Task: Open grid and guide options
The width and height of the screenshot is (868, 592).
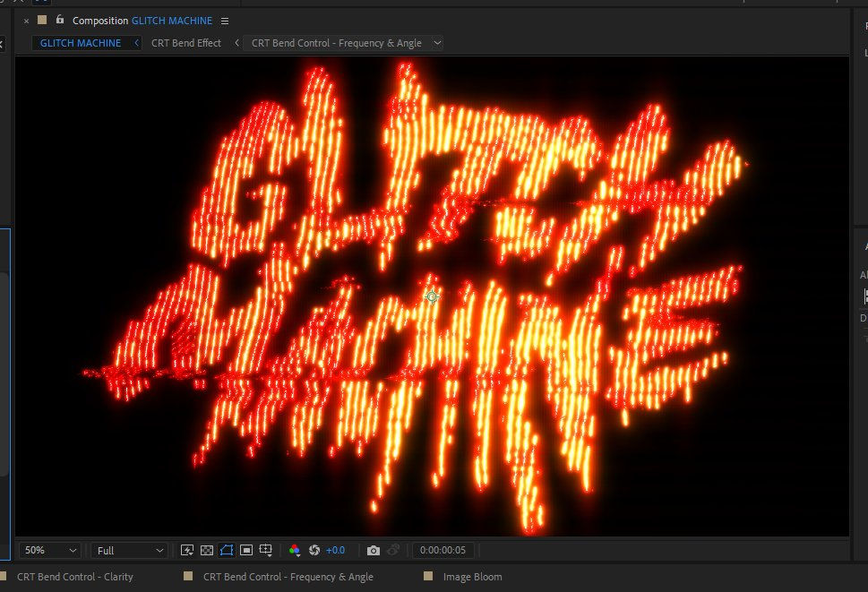Action: [x=266, y=550]
